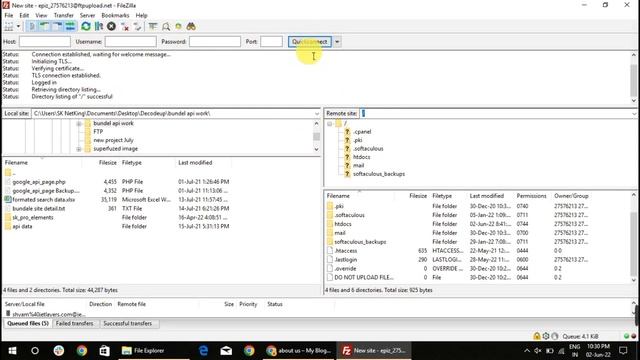Expand the bundel api work tree node
640x360 pixels.
click(x=79, y=123)
